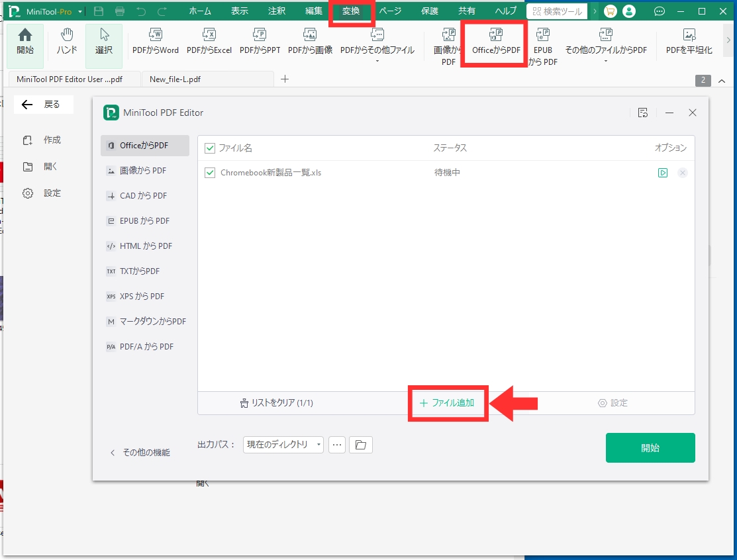Open the 共有 menu tab
Image resolution: width=737 pixels, height=560 pixels.
(467, 11)
